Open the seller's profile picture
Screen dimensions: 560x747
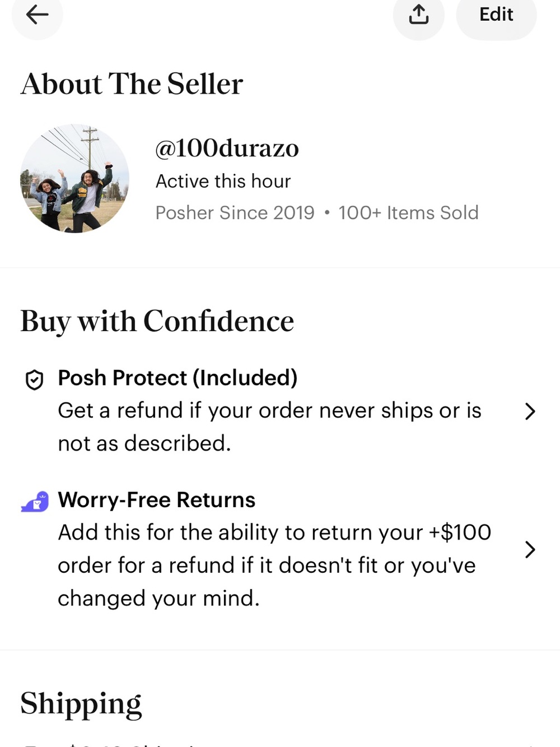point(75,179)
